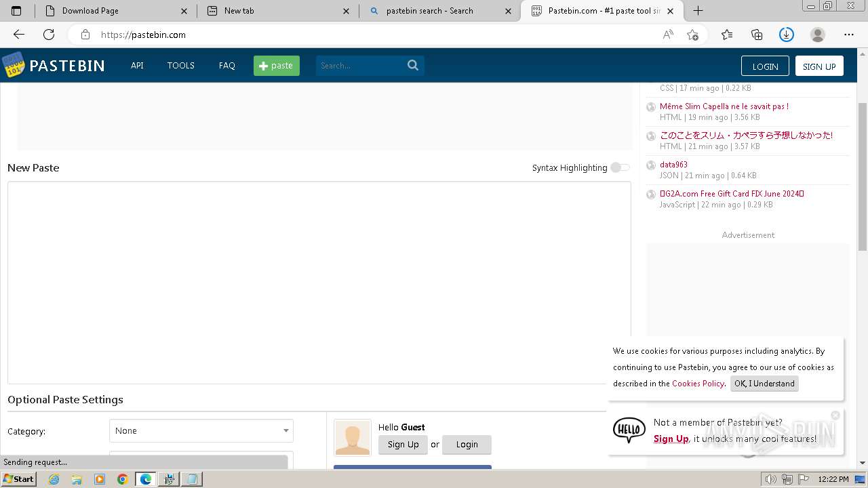Image resolution: width=868 pixels, height=488 pixels.
Task: Click globe icon beside G2A.com Gift Card paste
Action: tap(651, 195)
